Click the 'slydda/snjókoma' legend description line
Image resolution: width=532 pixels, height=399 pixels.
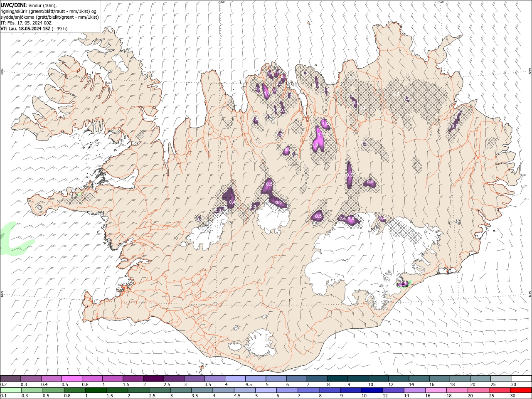click(49, 17)
